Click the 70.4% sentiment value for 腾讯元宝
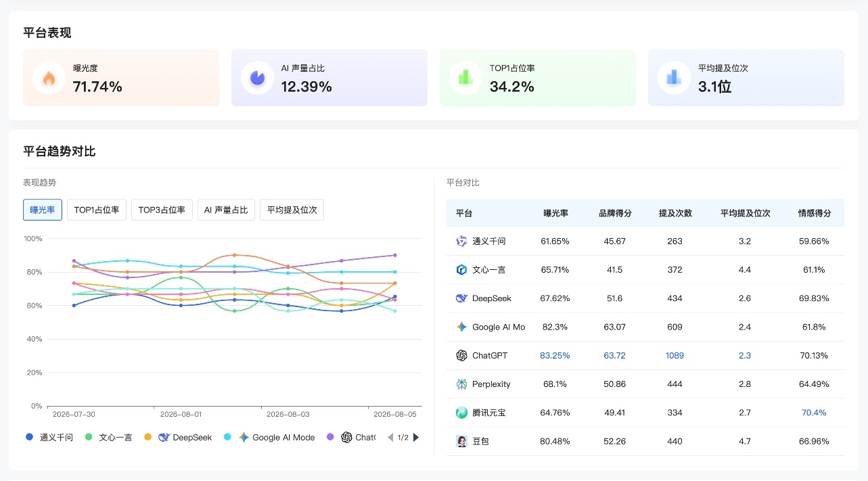Image resolution: width=868 pixels, height=481 pixels. (x=815, y=413)
